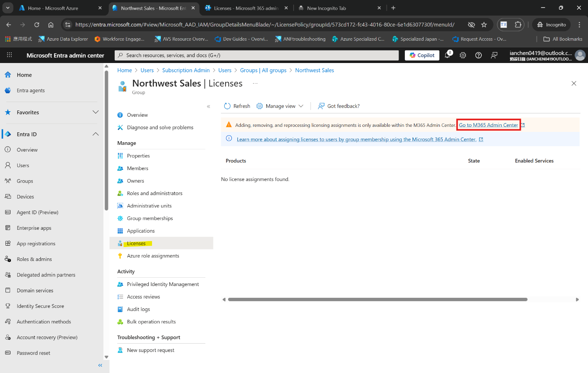Click the help question mark icon

click(478, 55)
